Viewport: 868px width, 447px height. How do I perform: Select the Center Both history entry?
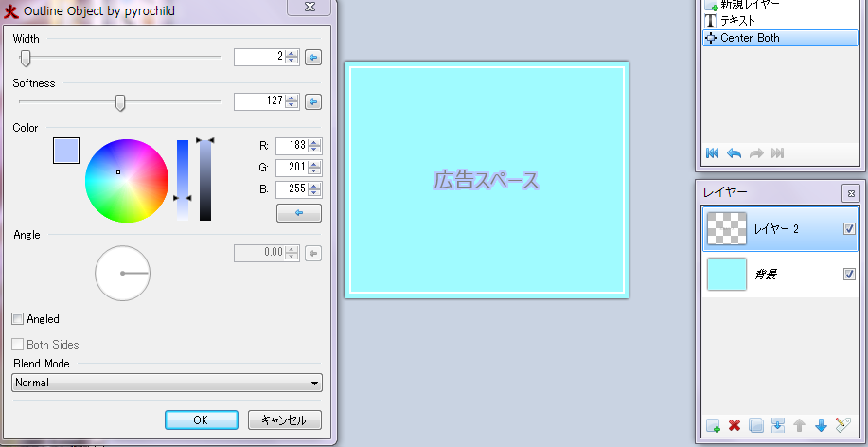pos(781,38)
